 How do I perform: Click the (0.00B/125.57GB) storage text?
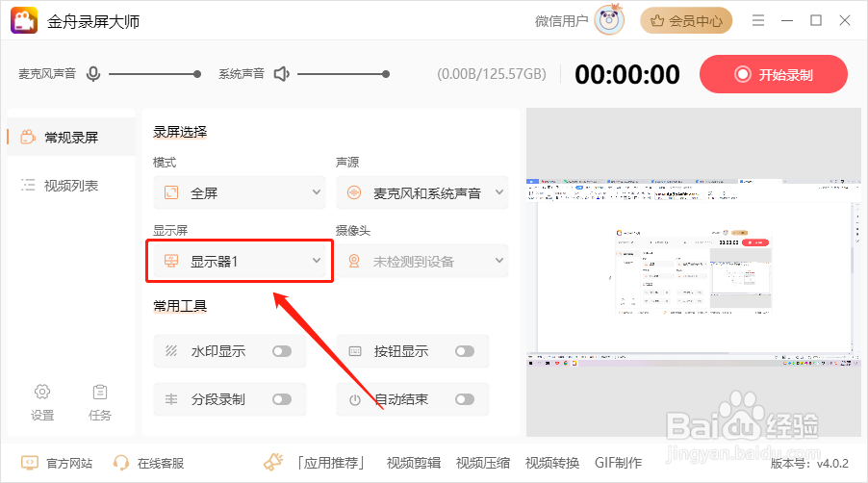(492, 74)
